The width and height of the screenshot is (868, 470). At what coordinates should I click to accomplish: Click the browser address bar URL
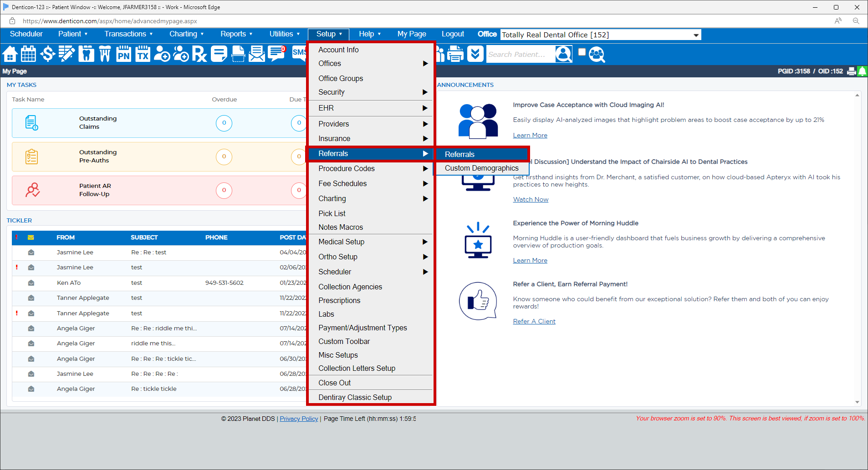(x=110, y=21)
